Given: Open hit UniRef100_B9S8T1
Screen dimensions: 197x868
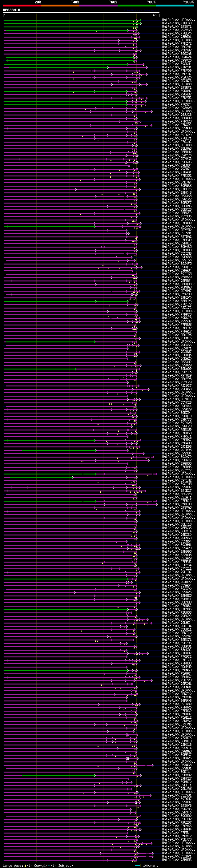Looking at the screenshot, I should pos(177,27).
